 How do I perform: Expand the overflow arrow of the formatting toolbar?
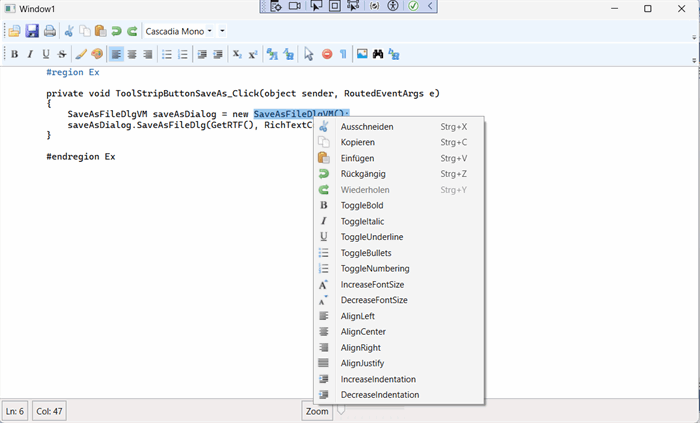pyautogui.click(x=694, y=60)
